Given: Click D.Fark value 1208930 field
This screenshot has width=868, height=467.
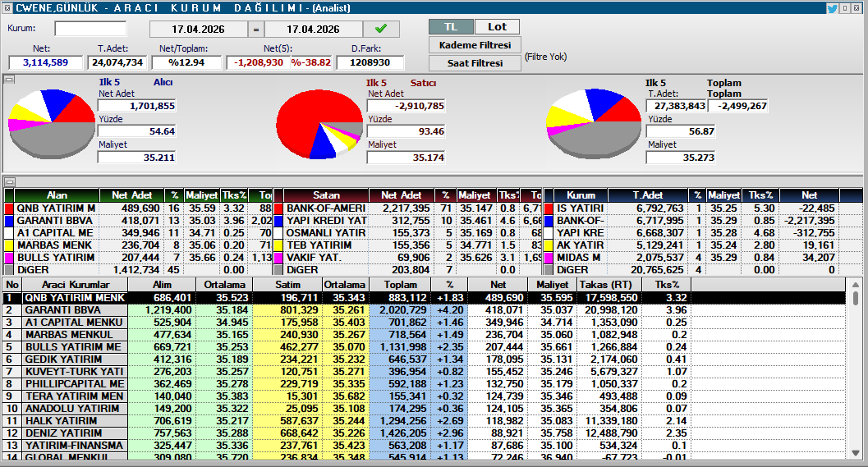Looking at the screenshot, I should [370, 62].
